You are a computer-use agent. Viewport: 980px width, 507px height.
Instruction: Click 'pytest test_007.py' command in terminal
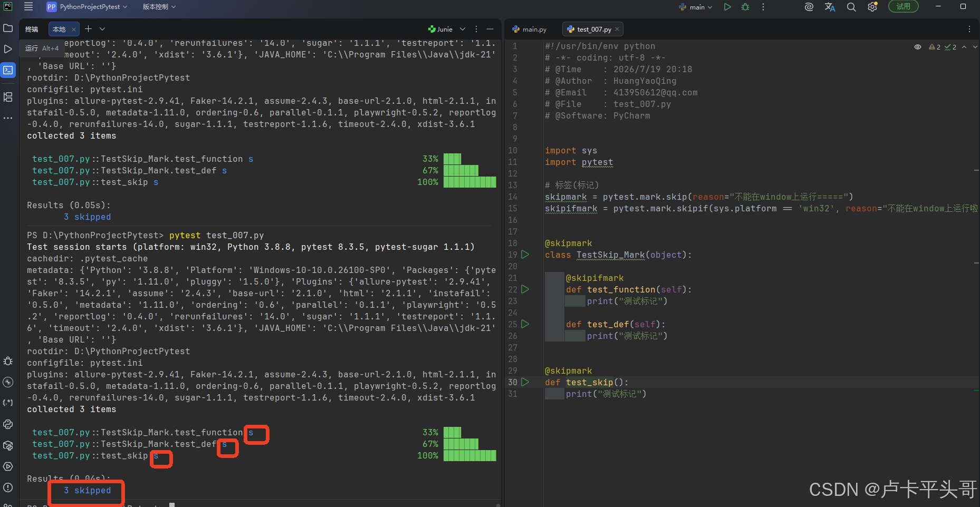pos(216,236)
